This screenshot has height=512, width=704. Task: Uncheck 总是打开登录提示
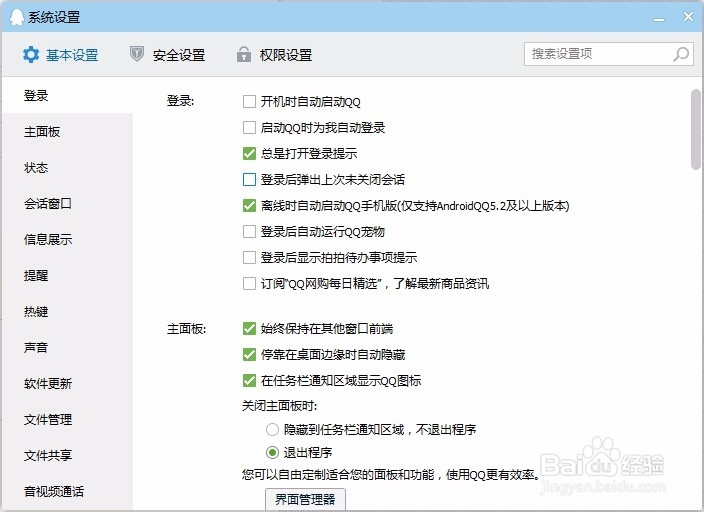click(x=249, y=154)
